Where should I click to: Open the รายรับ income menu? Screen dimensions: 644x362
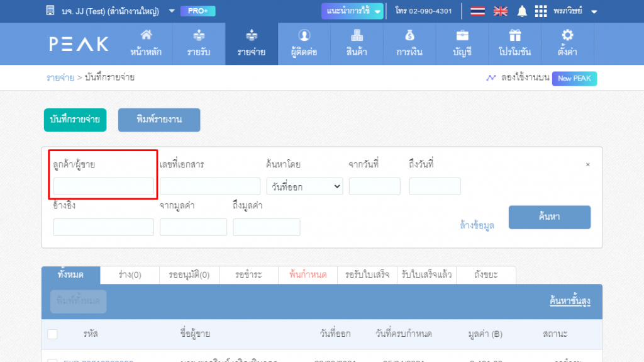[x=199, y=43]
